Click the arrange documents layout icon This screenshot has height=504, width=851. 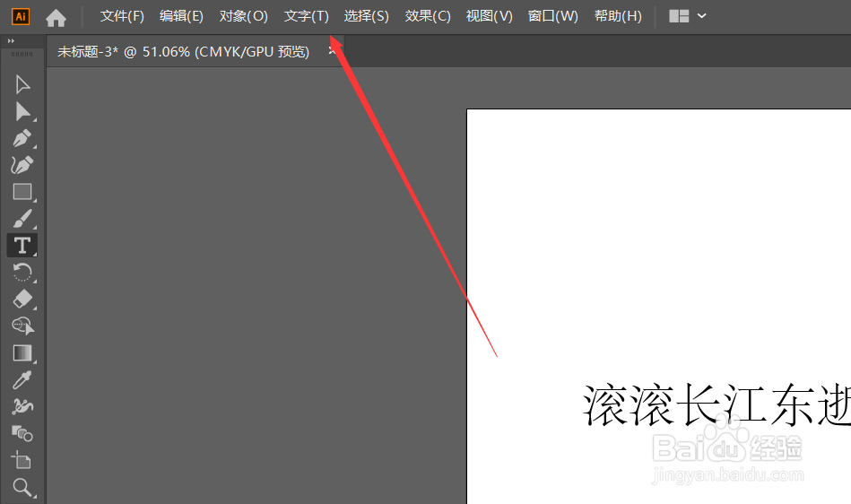pyautogui.click(x=679, y=16)
